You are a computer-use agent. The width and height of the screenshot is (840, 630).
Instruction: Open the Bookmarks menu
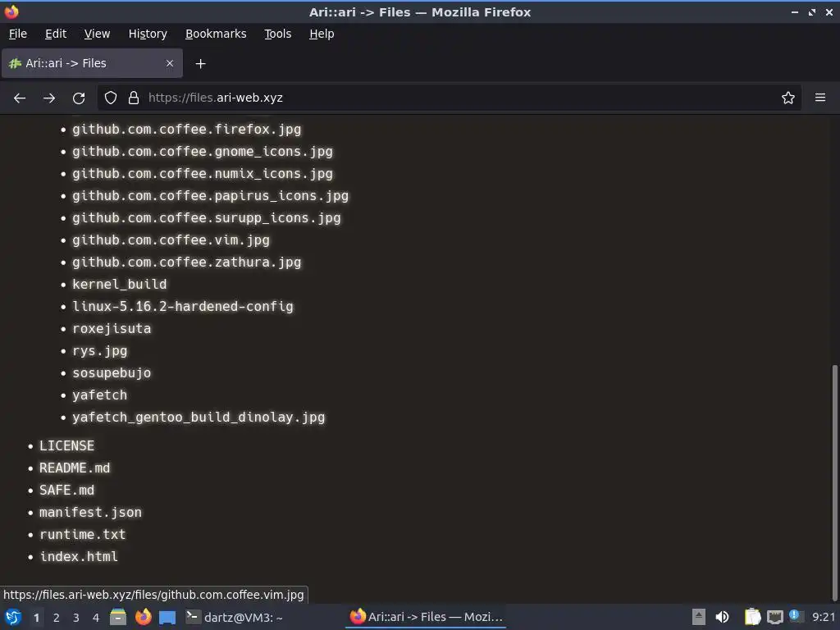[x=216, y=34]
